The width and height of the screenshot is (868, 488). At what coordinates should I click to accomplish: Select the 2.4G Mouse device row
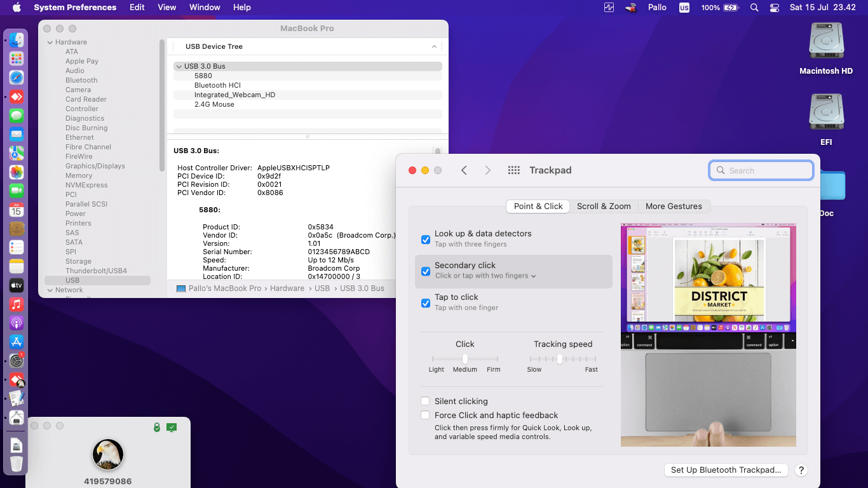308,104
